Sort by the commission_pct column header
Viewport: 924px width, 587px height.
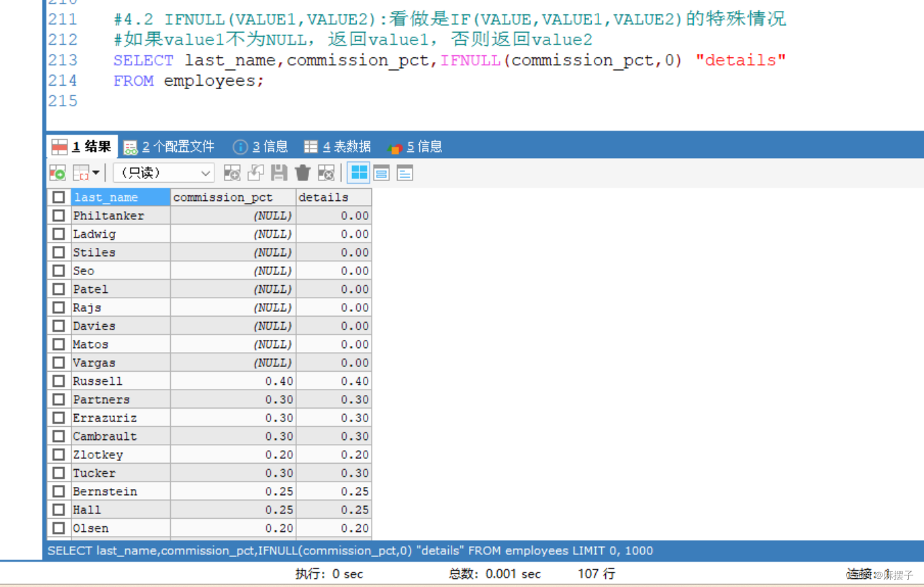pos(233,197)
